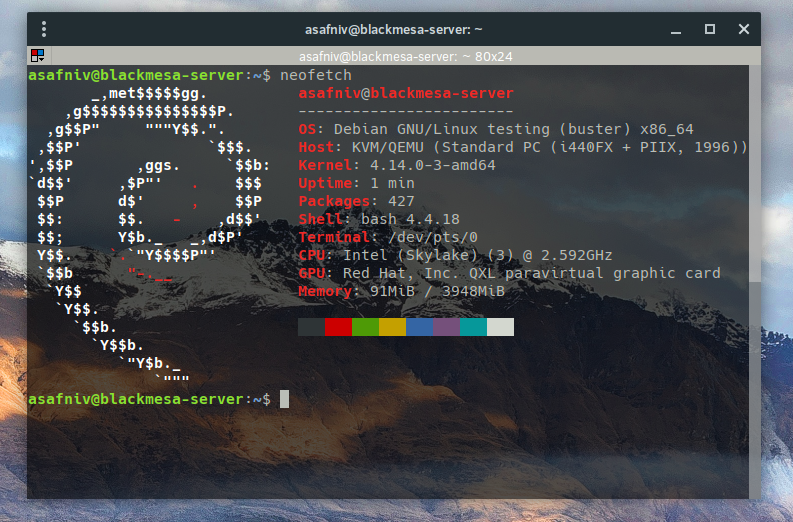Click the white color block

500,327
